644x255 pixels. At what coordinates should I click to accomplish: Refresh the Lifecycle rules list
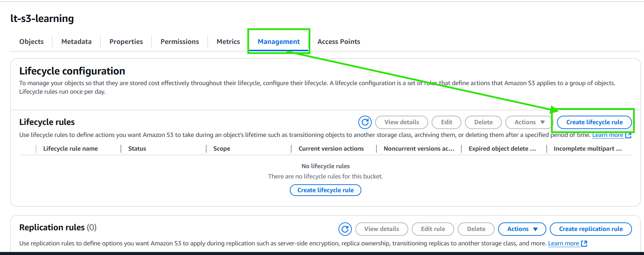365,122
